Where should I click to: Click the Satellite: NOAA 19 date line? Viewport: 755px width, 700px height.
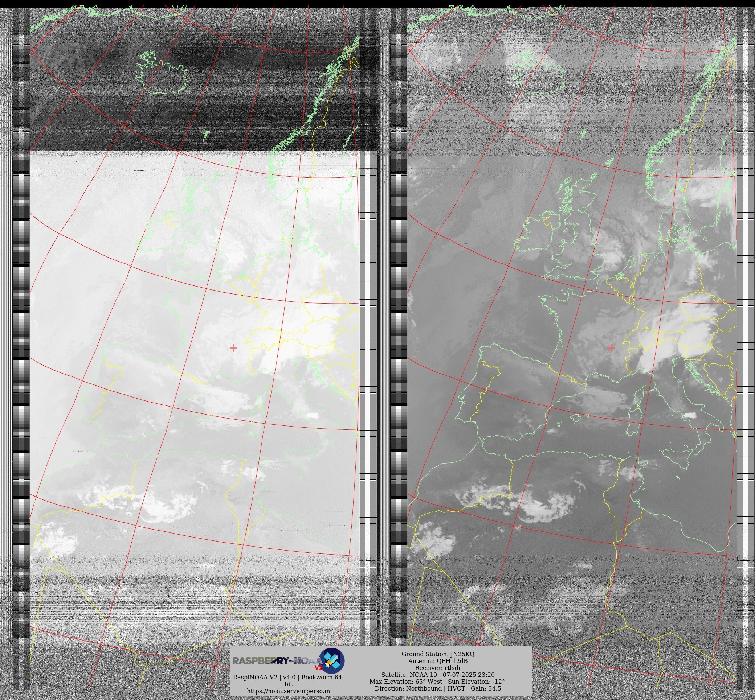pyautogui.click(x=438, y=674)
